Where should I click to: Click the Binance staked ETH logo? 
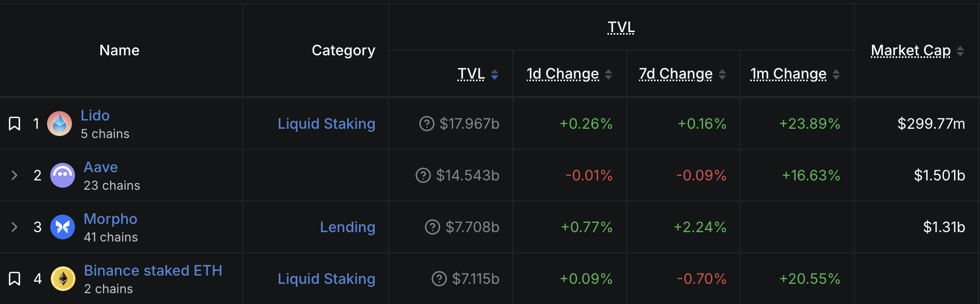[63, 279]
